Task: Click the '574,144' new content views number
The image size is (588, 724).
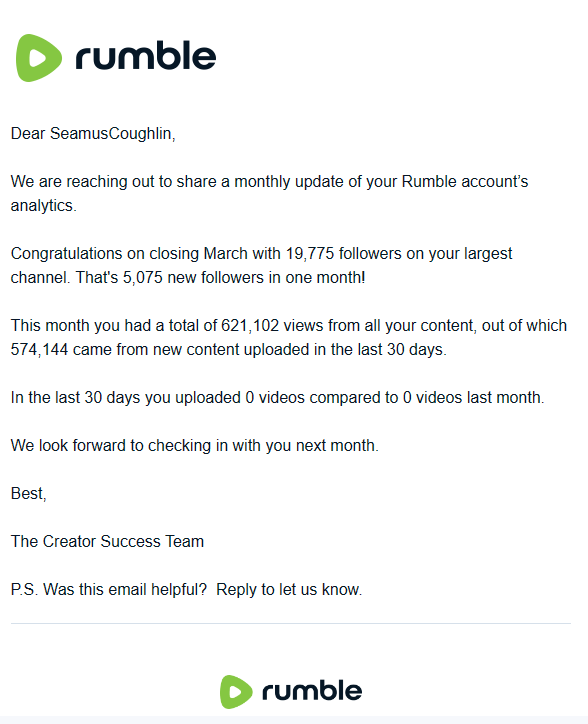Action: point(39,350)
